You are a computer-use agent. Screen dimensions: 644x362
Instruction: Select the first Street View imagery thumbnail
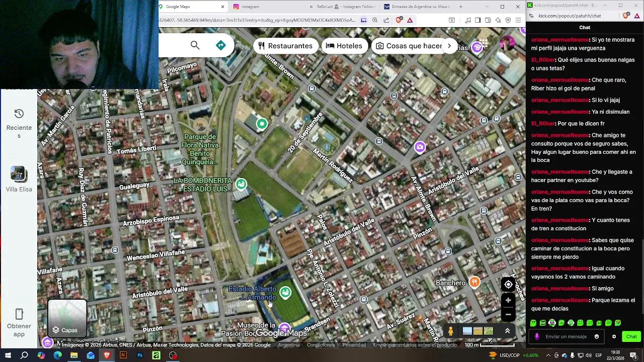[467, 331]
